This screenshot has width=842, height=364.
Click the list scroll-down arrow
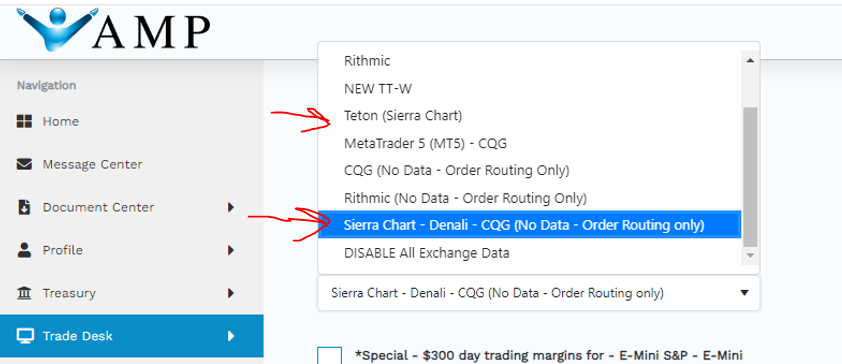750,256
